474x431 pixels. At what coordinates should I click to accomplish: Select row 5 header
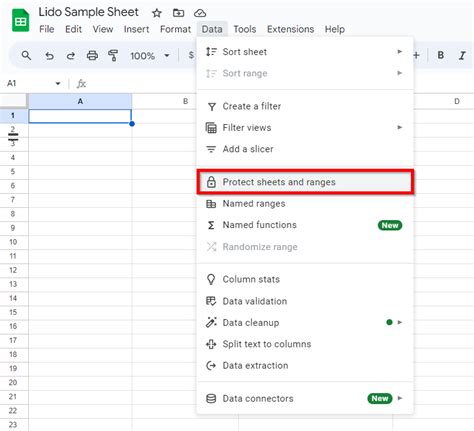click(13, 172)
